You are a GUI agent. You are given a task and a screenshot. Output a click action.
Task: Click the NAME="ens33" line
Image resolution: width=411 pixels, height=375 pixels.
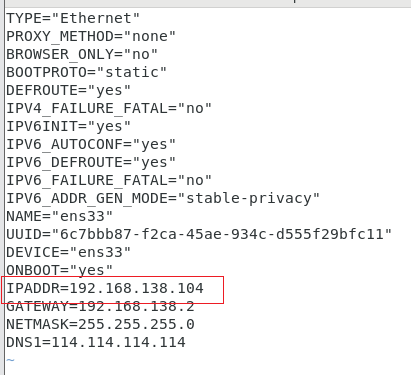coord(60,216)
